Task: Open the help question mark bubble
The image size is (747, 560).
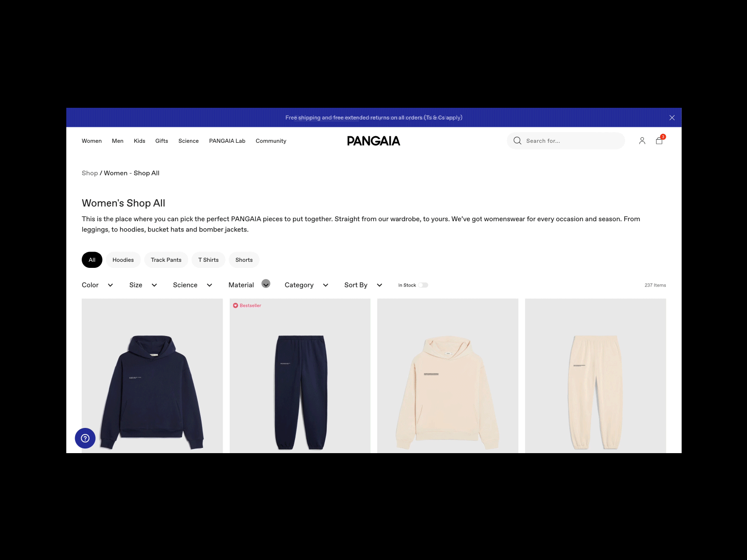Action: (85, 438)
